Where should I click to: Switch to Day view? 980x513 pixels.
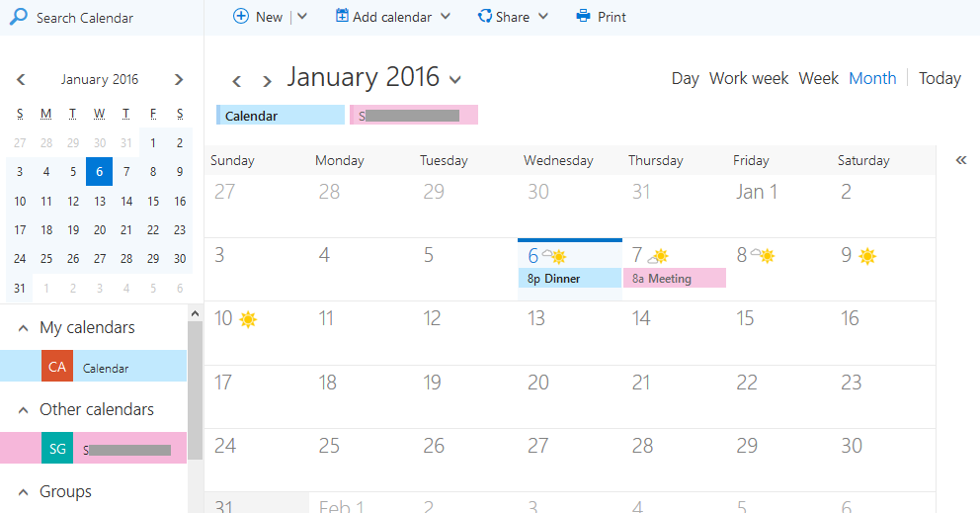[685, 79]
